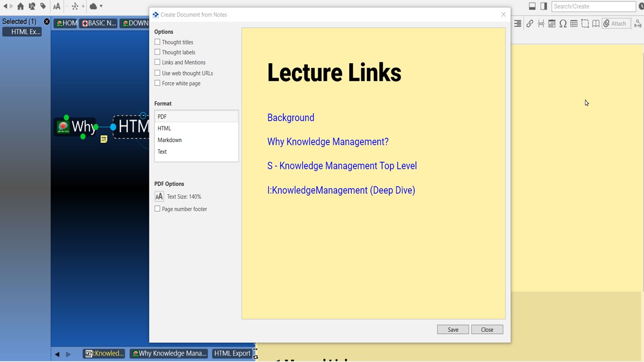Click the plex layout branching icon
Image resolution: width=644 pixels, height=362 pixels.
(75, 7)
